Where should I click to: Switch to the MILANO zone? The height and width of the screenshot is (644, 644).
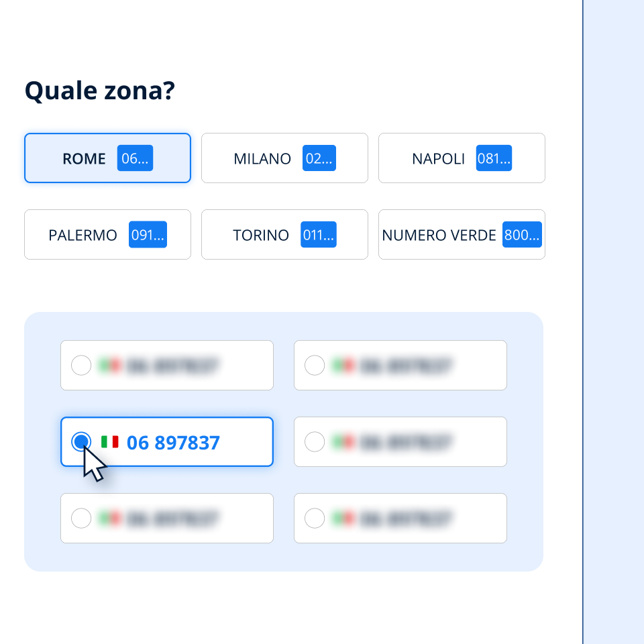pyautogui.click(x=284, y=158)
